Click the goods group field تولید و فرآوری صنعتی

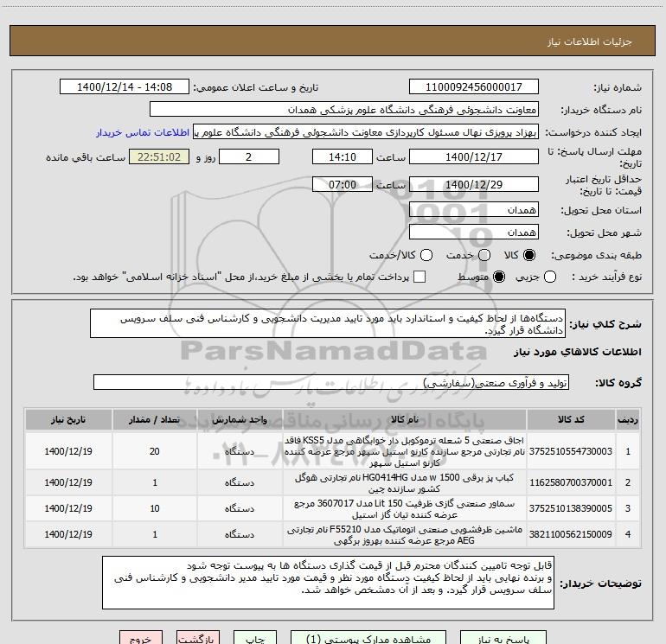click(x=331, y=382)
